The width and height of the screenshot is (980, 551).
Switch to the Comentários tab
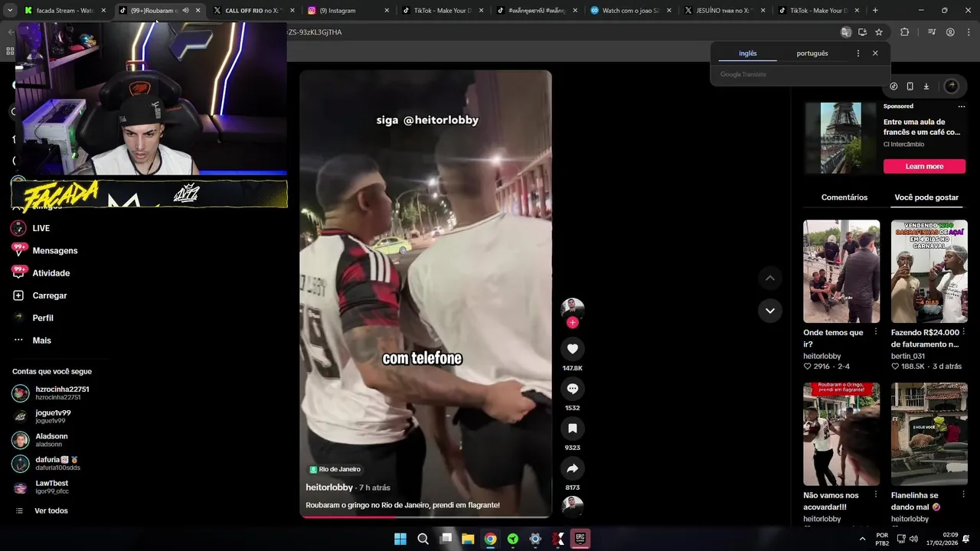(x=844, y=197)
